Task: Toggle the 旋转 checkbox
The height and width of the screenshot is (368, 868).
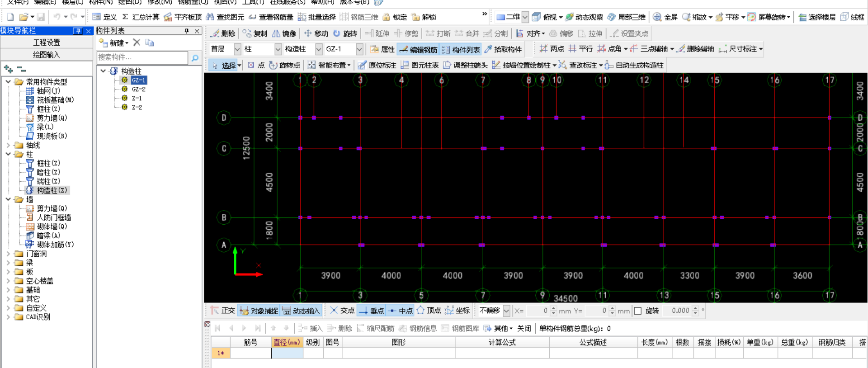Action: point(638,311)
